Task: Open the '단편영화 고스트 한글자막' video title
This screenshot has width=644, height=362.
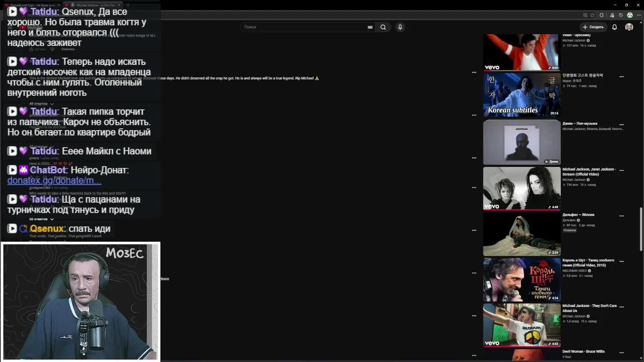Action: [583, 75]
